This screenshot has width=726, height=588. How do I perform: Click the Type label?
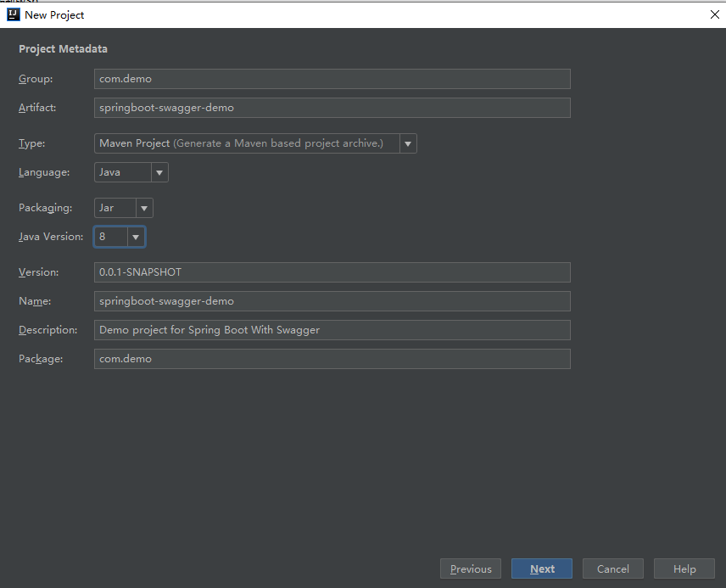[32, 143]
